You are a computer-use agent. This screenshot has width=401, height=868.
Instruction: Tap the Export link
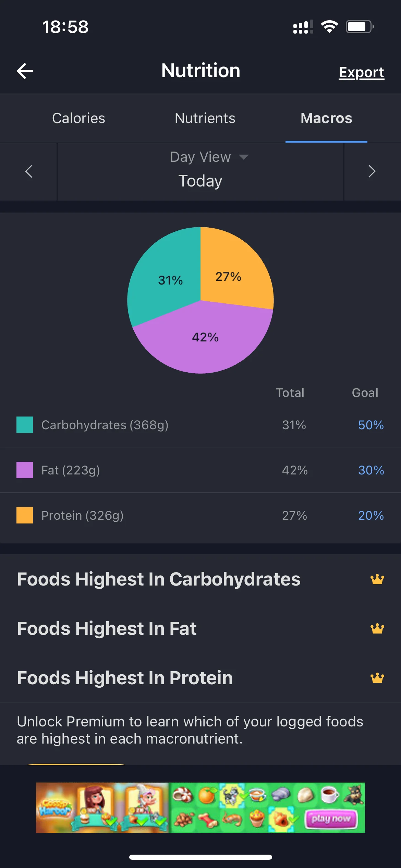[x=362, y=72]
